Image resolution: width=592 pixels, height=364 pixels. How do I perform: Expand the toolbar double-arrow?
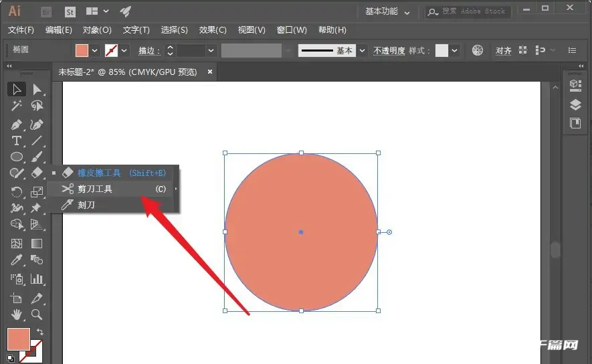(x=9, y=66)
